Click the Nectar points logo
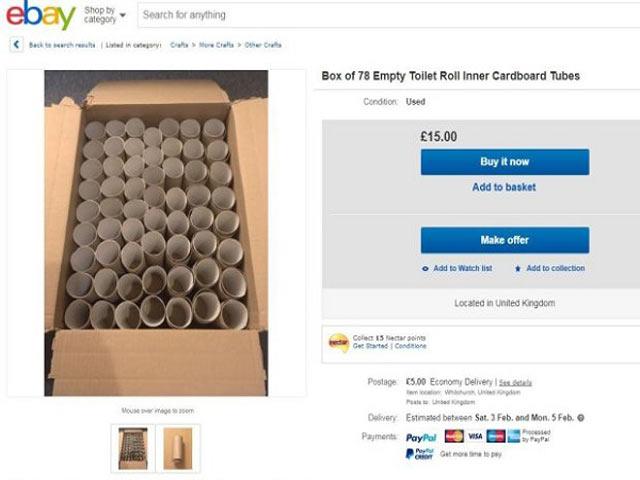The image size is (640, 480). click(x=339, y=342)
